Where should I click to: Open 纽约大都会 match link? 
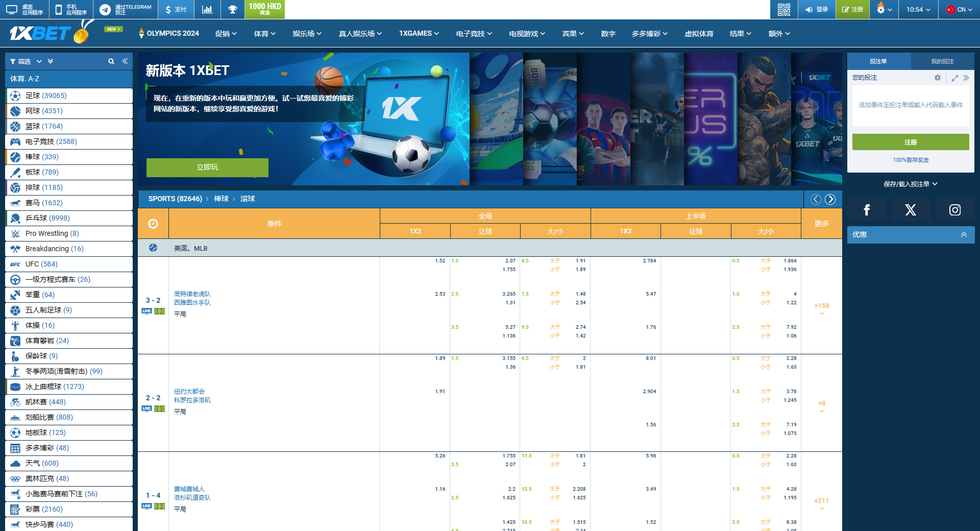189,392
